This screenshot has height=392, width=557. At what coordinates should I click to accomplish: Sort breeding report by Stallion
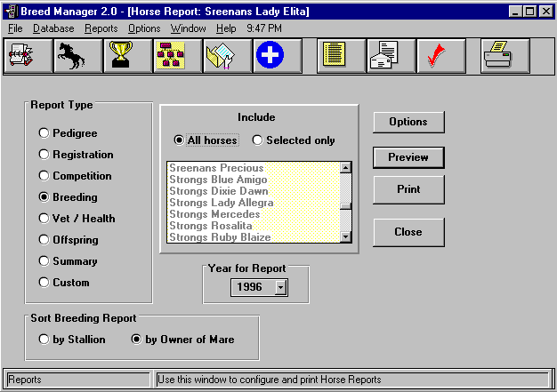coord(44,340)
